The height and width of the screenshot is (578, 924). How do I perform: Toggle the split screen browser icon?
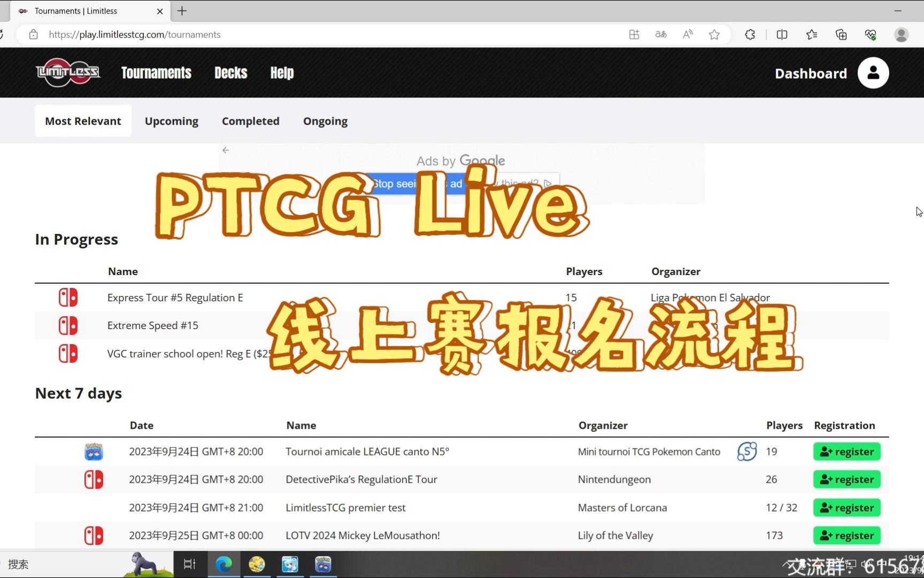782,35
